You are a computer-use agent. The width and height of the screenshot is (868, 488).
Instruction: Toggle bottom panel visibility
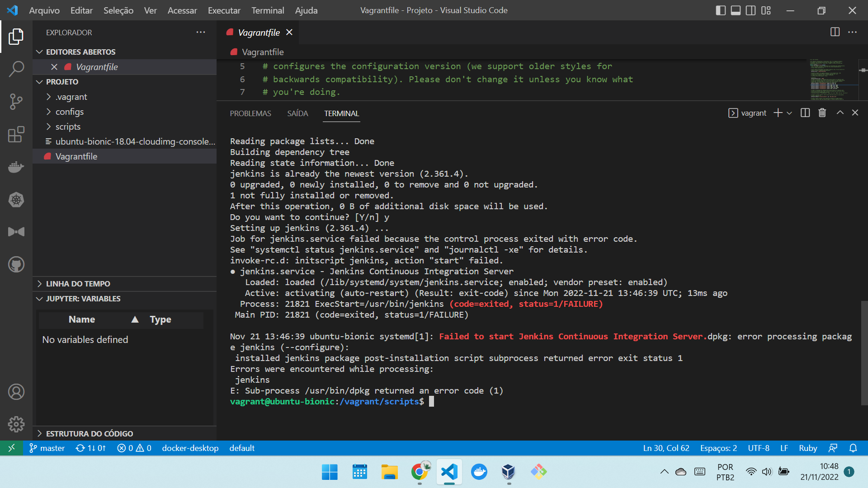pyautogui.click(x=736, y=10)
